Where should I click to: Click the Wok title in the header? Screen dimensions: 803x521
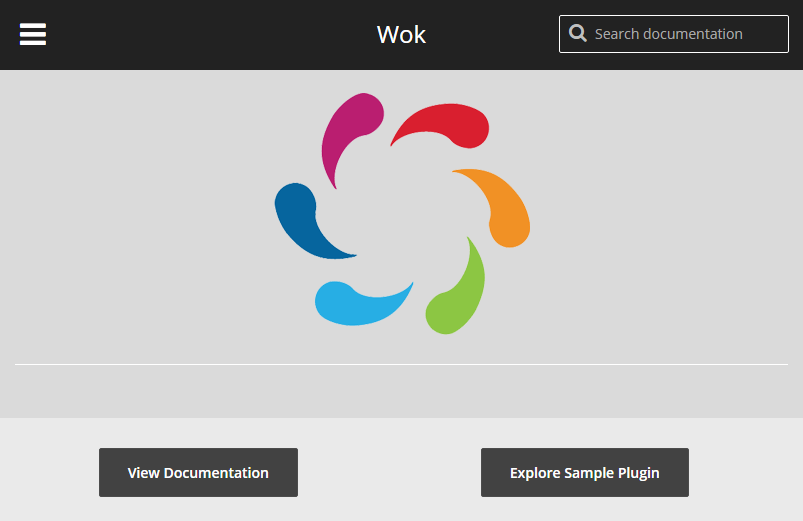[x=401, y=34]
